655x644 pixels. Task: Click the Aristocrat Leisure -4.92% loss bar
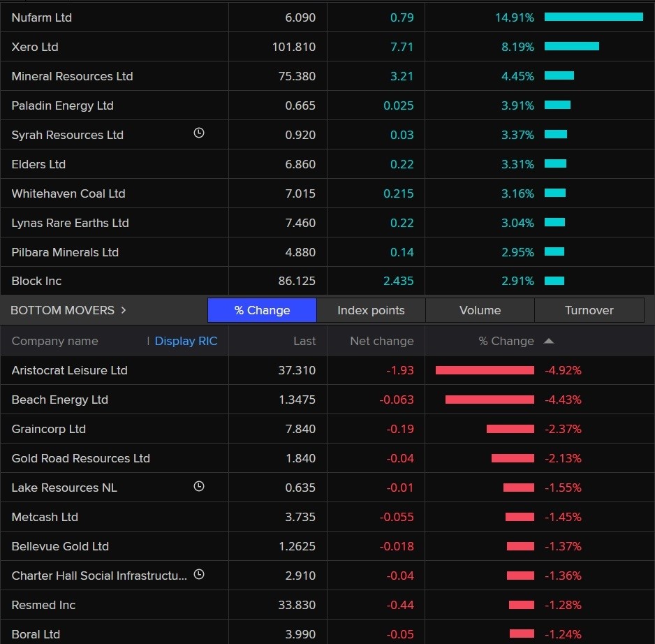(485, 370)
